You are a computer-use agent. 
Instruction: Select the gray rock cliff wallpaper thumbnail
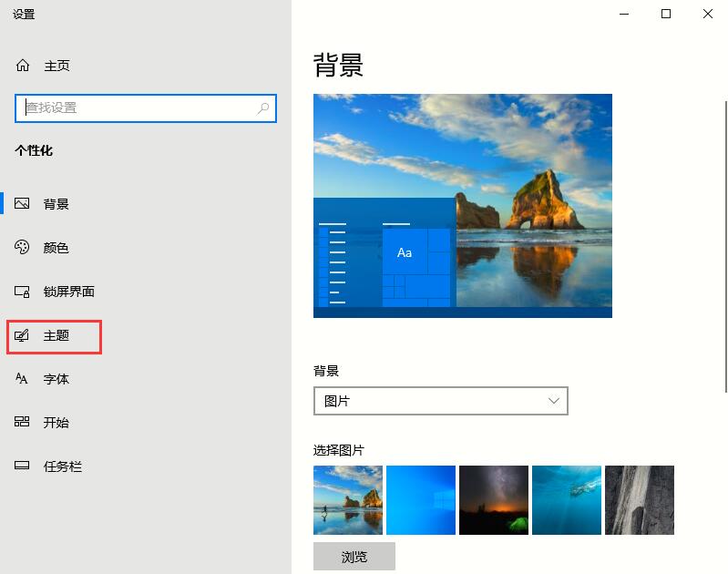(x=640, y=500)
